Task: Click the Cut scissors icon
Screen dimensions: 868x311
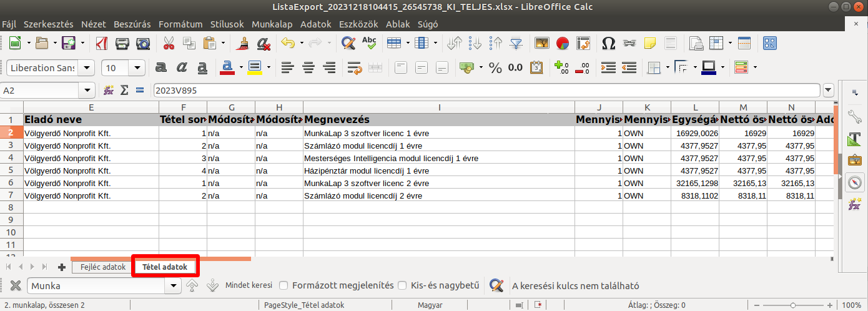Action: coord(169,43)
